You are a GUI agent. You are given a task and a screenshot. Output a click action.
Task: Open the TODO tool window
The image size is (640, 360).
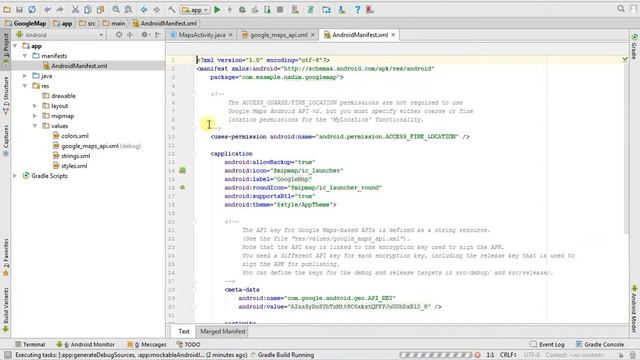[189, 344]
